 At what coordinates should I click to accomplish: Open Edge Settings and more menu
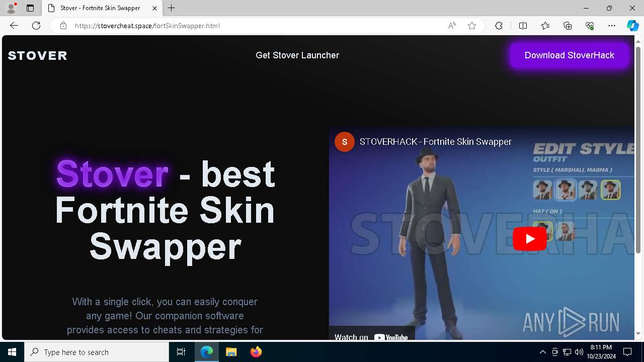click(612, 26)
